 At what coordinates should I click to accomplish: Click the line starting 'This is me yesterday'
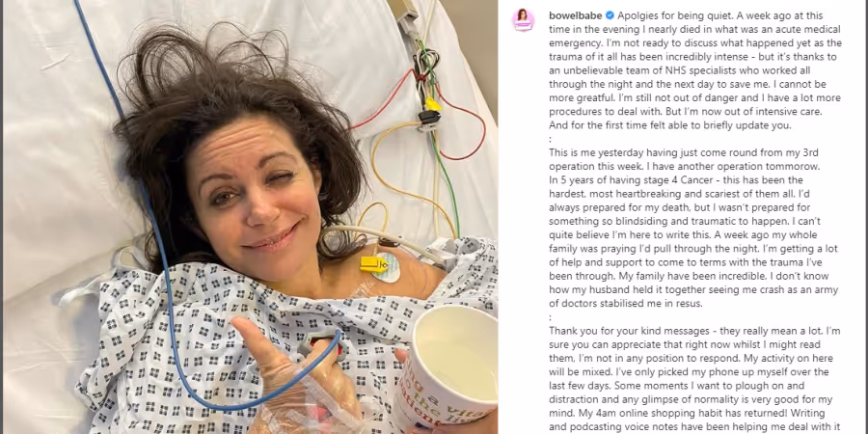[x=687, y=152]
